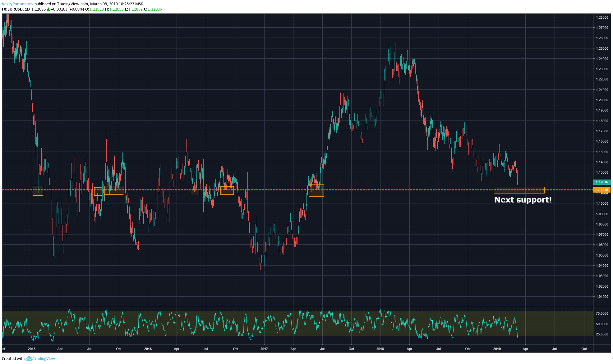Click the 2018 time axis label

[380, 349]
